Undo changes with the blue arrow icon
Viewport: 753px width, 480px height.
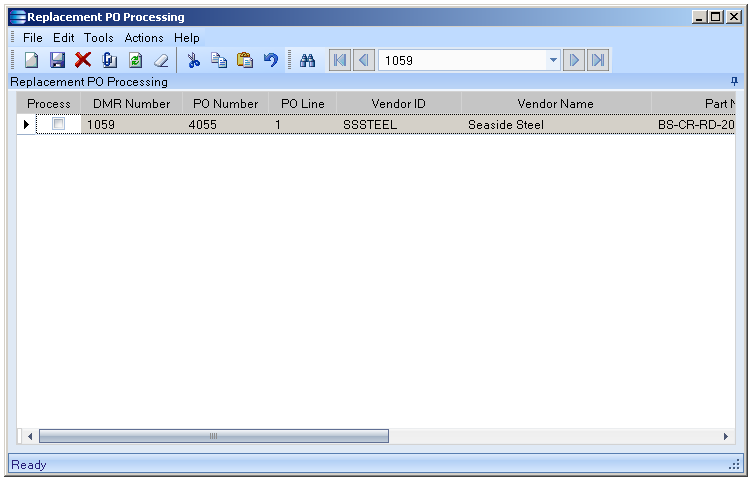pyautogui.click(x=271, y=60)
